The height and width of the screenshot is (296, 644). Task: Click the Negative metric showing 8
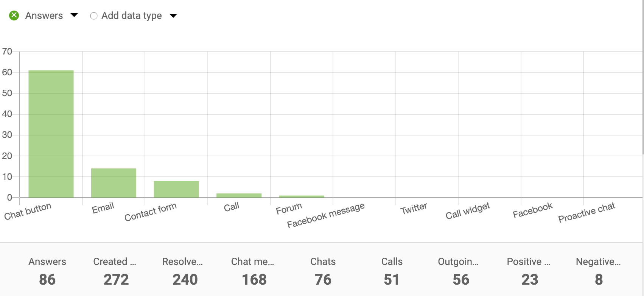click(x=599, y=271)
